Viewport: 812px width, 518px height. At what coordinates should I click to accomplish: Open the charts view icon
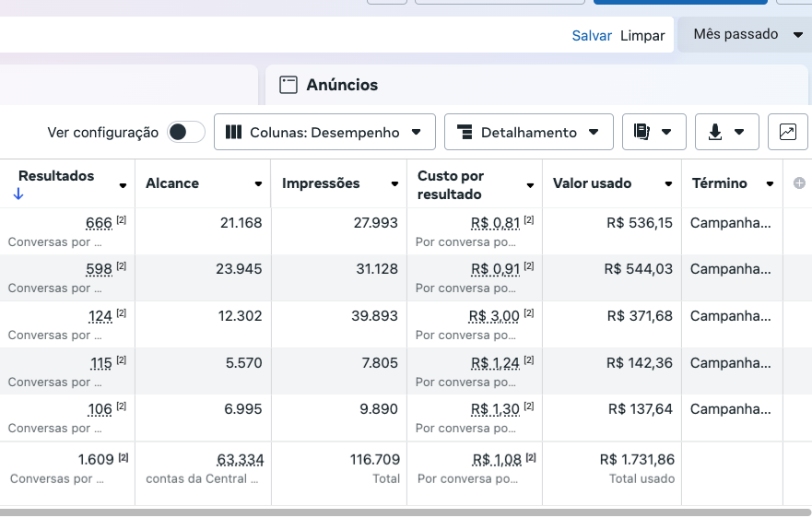[x=787, y=132]
